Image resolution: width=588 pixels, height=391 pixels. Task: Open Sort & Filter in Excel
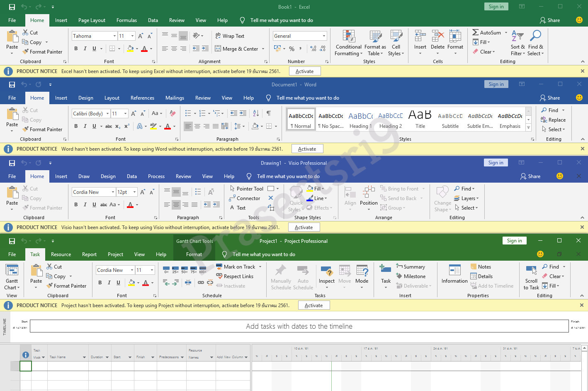[x=518, y=43]
